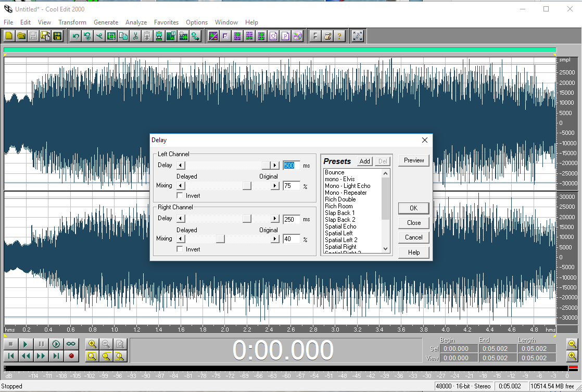Click right arrow of Right Channel Delay slider
This screenshot has width=582, height=392.
[x=275, y=219]
